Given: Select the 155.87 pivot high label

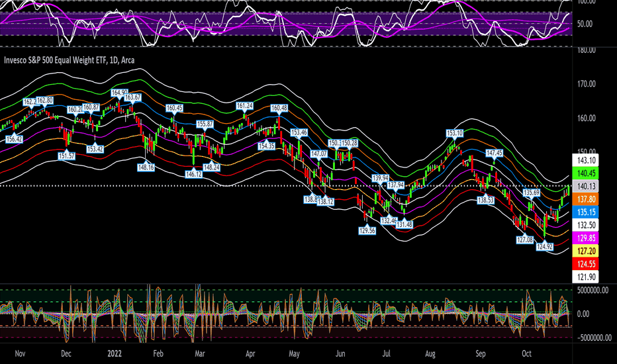Looking at the screenshot, I should 205,124.
